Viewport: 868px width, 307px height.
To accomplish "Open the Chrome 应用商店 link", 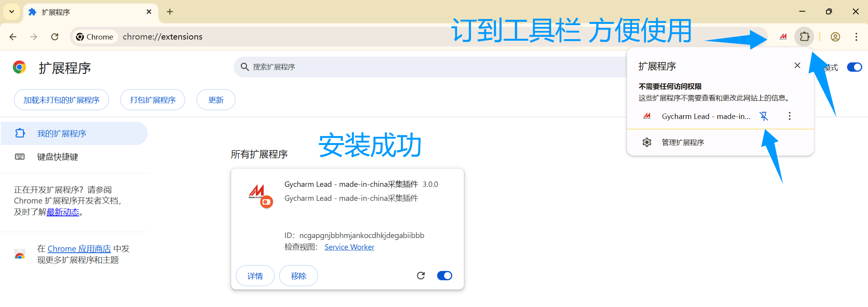I will click(79, 248).
